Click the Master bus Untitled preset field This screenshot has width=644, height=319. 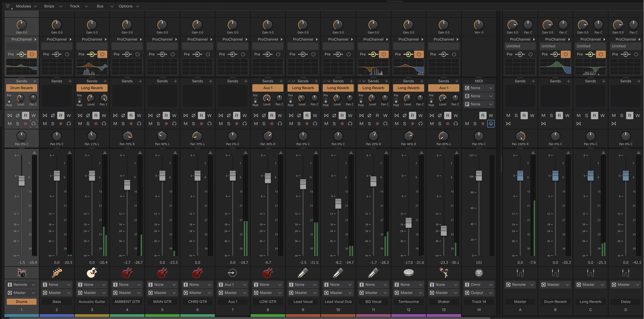520,46
